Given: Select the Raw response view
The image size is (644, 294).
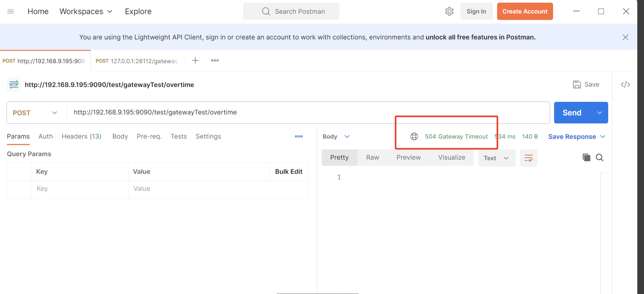Looking at the screenshot, I should 372,157.
